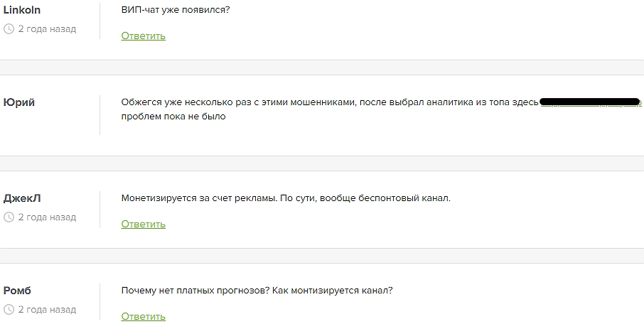644x324 pixels.
Task: Hit Ответить below Ромб's question
Action: 143,316
